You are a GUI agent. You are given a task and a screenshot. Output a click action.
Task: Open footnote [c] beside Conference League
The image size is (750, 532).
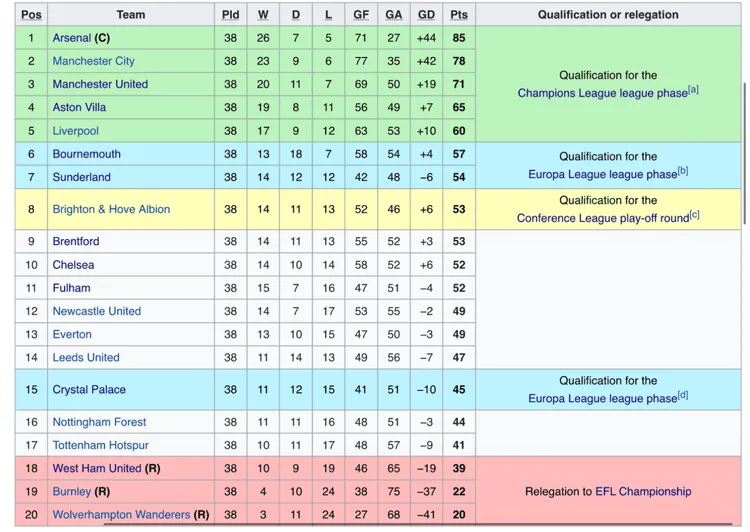[695, 215]
